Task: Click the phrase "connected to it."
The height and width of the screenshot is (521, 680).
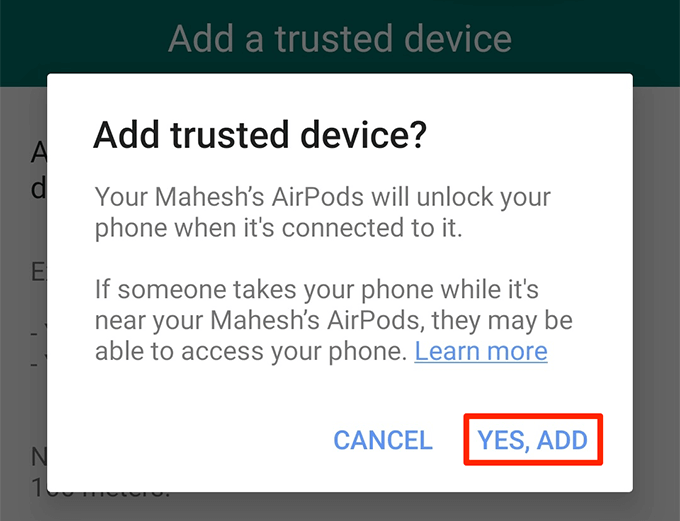Action: pyautogui.click(x=372, y=228)
